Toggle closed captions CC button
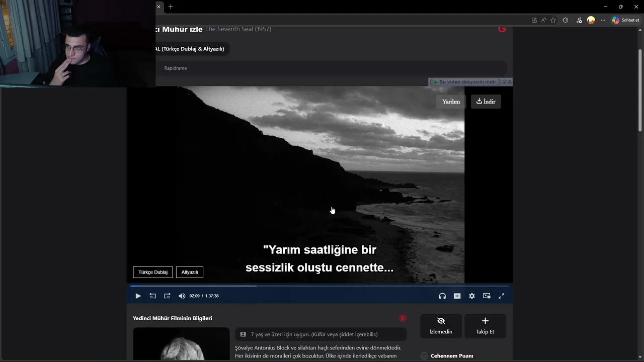The width and height of the screenshot is (644, 362). click(x=457, y=296)
